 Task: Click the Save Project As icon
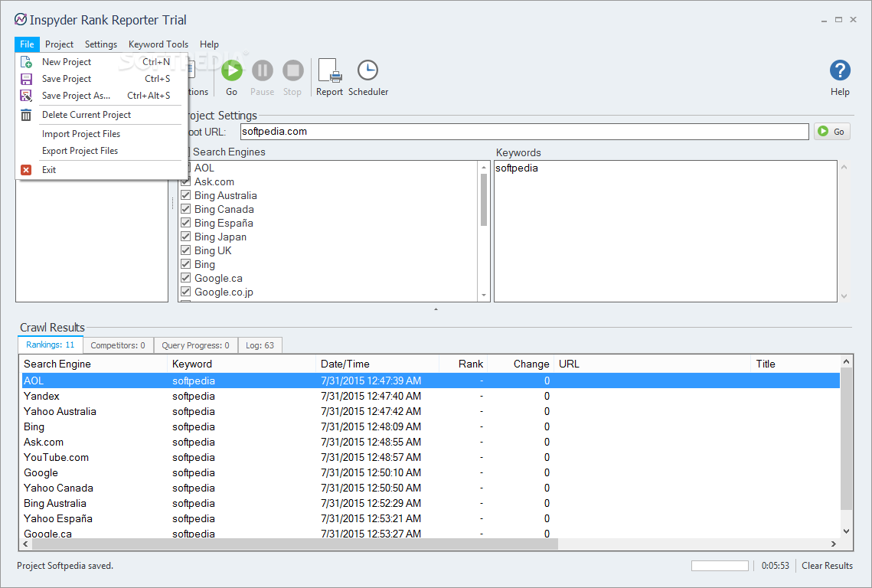click(x=26, y=96)
